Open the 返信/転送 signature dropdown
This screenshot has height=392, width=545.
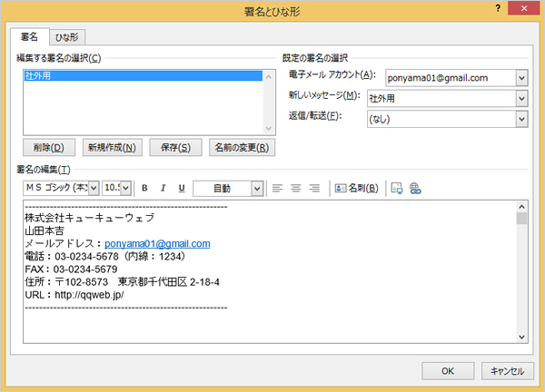(521, 118)
